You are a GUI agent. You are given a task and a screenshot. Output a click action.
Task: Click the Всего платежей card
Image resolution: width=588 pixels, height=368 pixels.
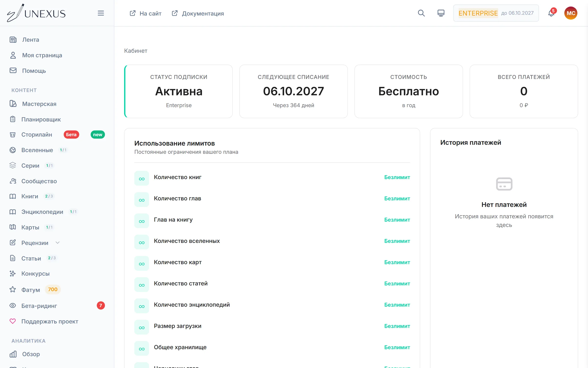(524, 91)
